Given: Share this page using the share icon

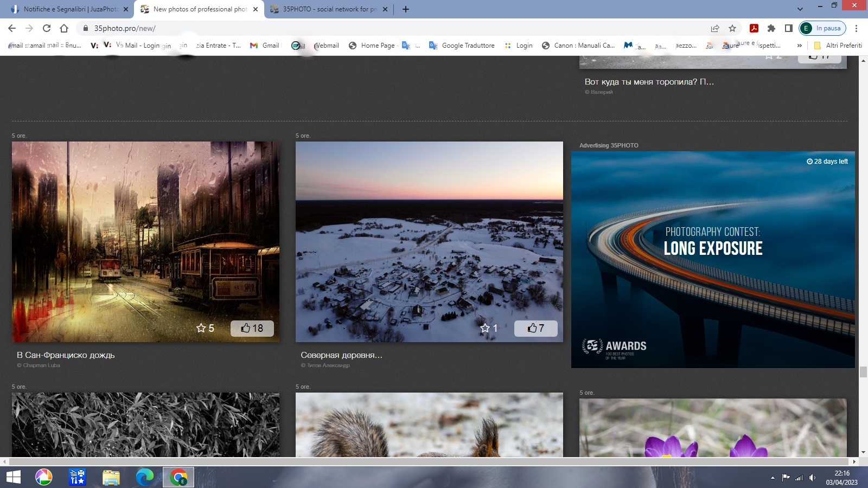Looking at the screenshot, I should (715, 28).
